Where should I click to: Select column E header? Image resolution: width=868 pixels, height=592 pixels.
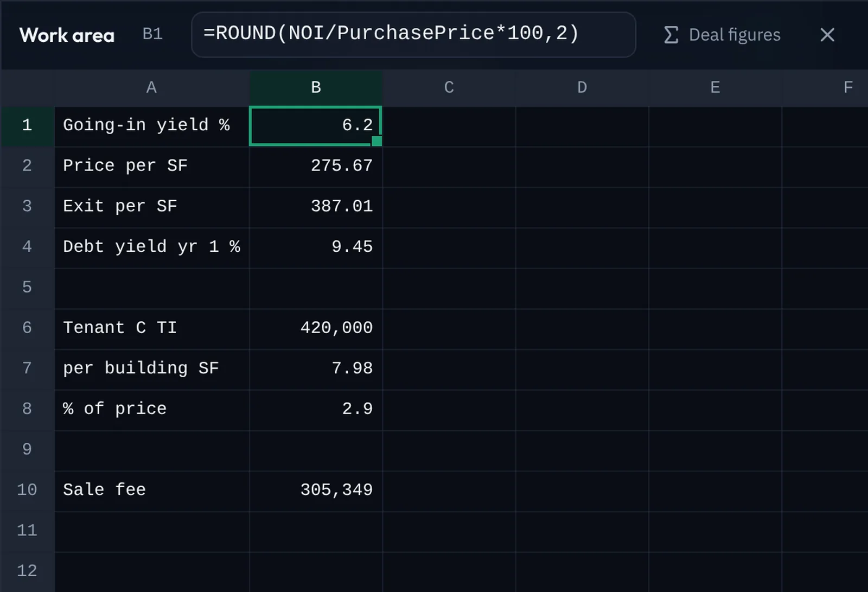[715, 87]
